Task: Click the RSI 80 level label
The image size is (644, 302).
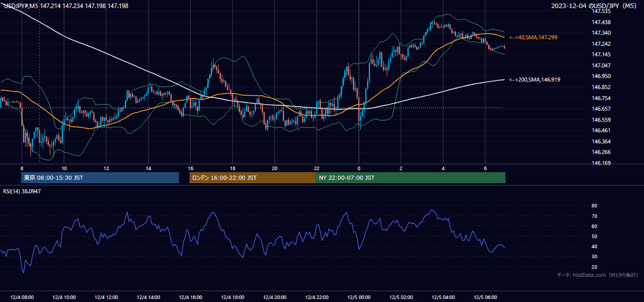Action: pyautogui.click(x=594, y=206)
